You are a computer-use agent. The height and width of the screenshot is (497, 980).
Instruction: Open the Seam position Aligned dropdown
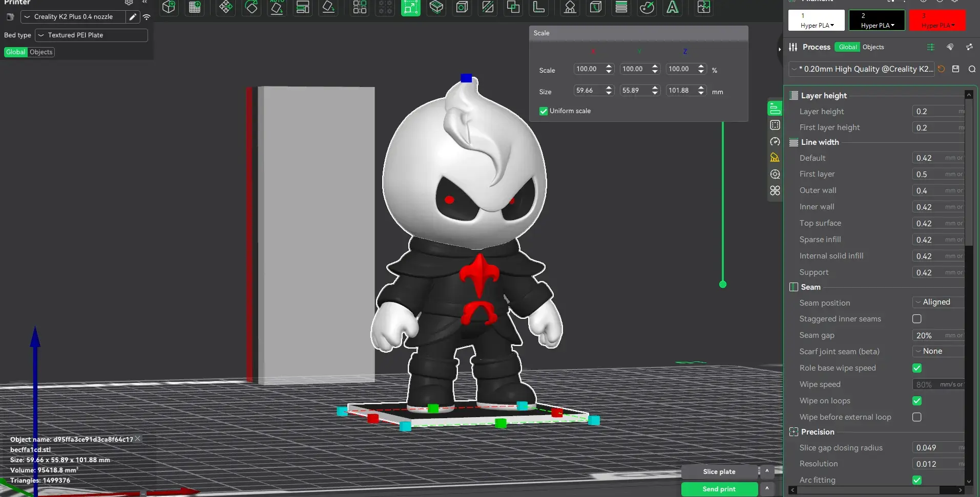tap(939, 302)
